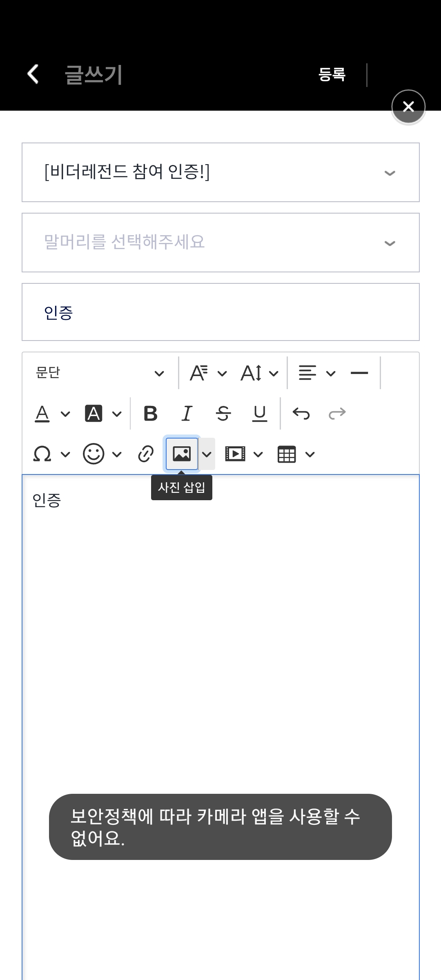Expand the text alignment dropdown arrow
Viewport: 441px width, 980px height.
point(331,373)
